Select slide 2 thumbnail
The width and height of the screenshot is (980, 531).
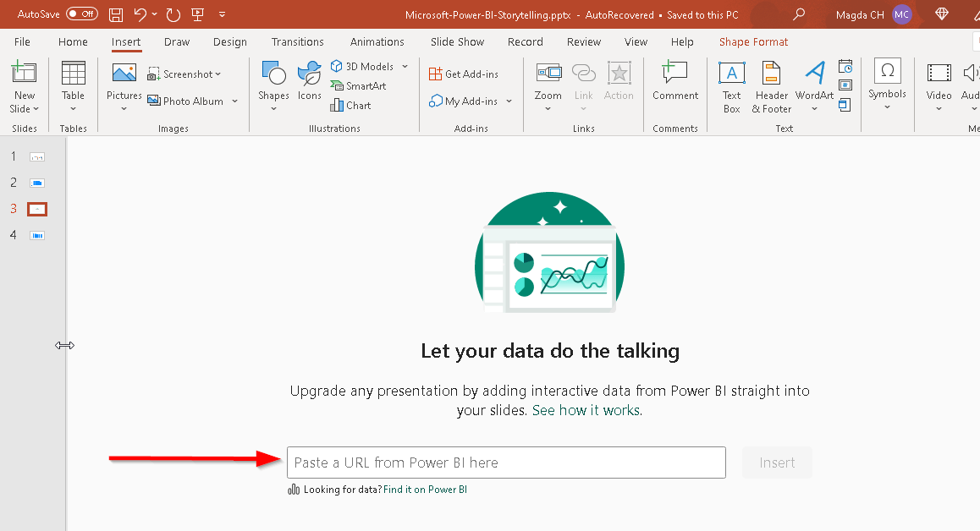(x=37, y=183)
